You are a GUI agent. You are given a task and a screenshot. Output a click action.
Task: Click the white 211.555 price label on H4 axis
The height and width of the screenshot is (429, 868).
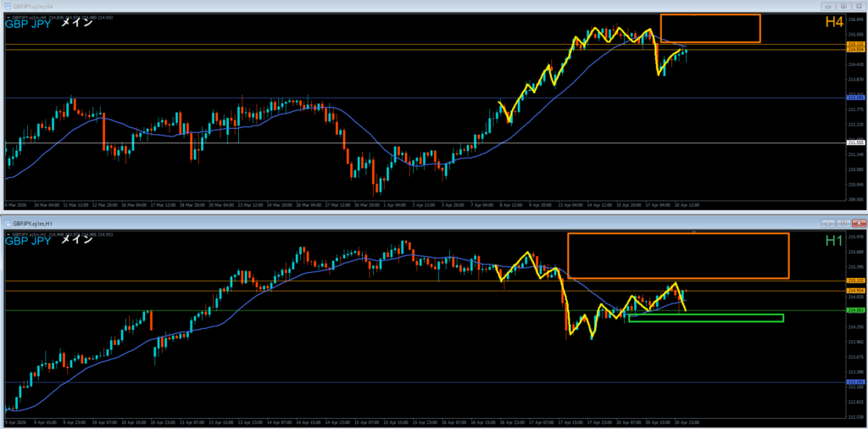pyautogui.click(x=855, y=142)
